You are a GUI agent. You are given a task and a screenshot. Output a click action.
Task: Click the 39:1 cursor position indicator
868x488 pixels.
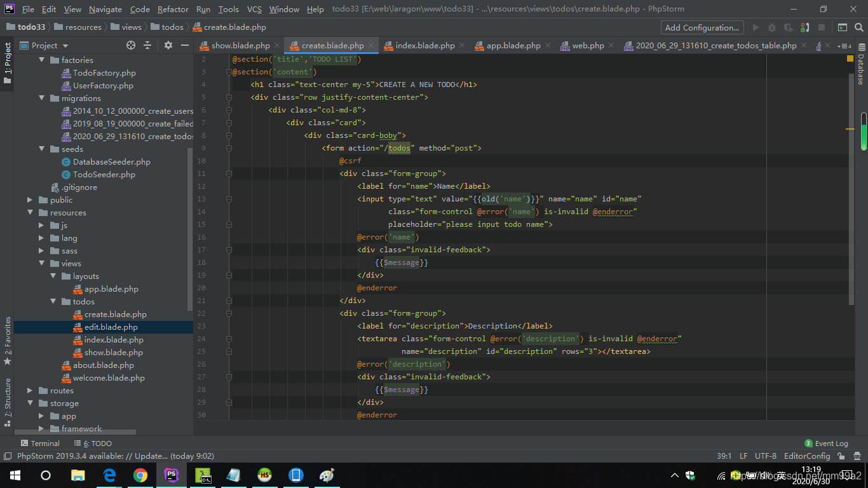(x=724, y=456)
